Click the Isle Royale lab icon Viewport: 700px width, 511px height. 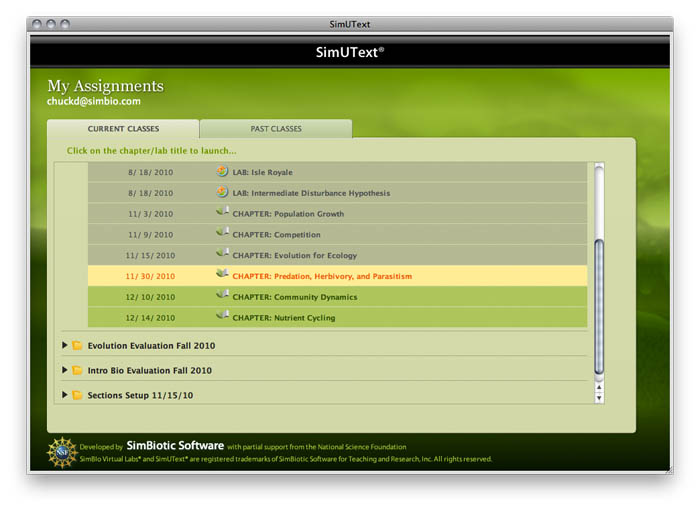coord(223,171)
